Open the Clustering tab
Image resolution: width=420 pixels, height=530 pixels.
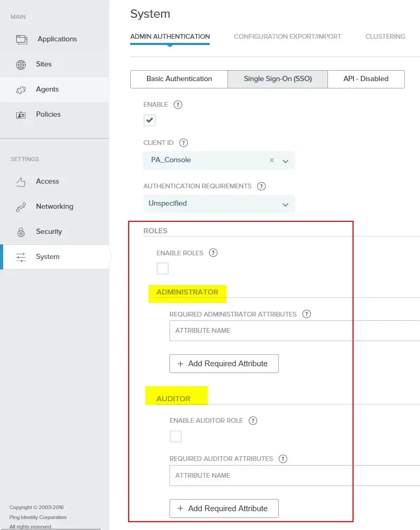pos(385,37)
